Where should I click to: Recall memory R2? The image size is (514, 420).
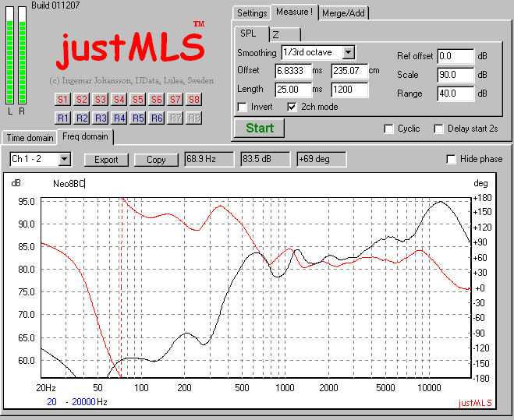(x=81, y=118)
